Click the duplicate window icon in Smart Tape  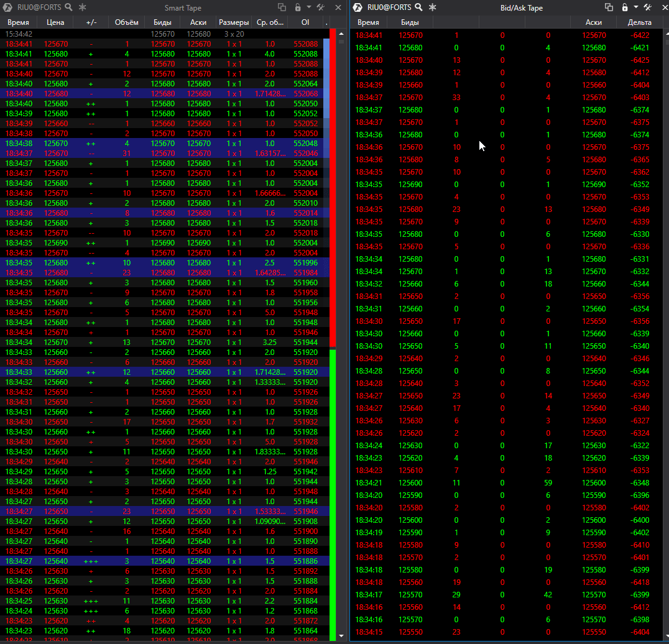point(282,7)
